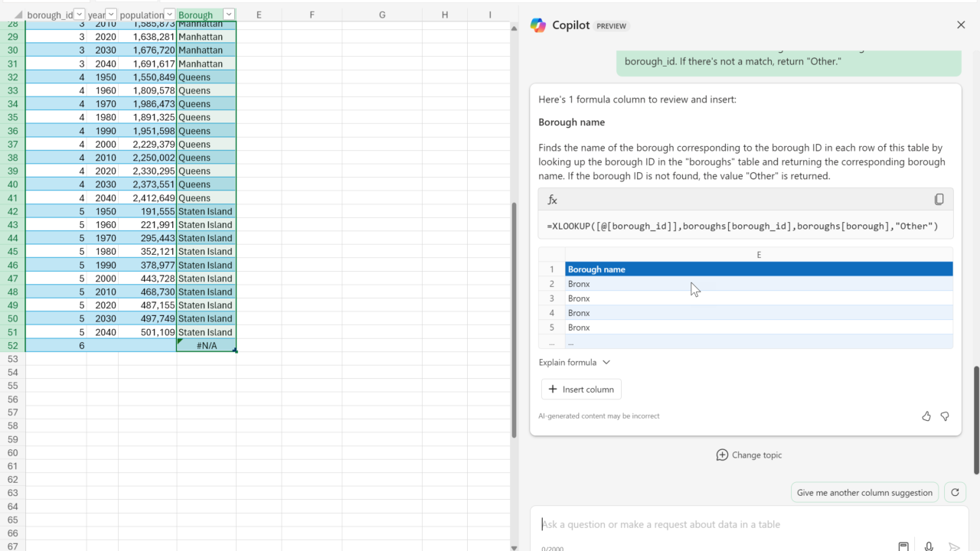Click Bronx in preview row 2
This screenshot has width=980, height=551.
759,284
